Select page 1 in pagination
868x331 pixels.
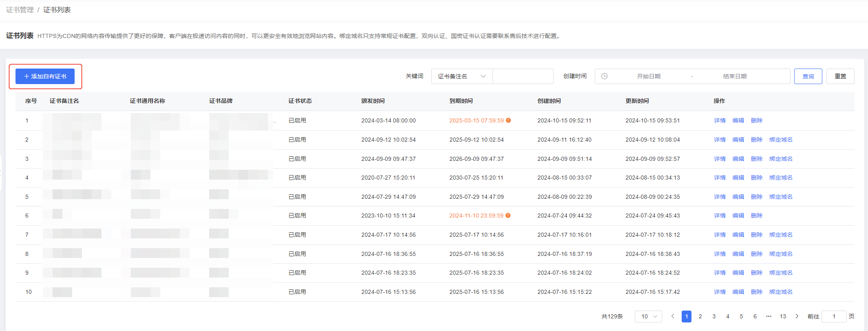click(687, 316)
